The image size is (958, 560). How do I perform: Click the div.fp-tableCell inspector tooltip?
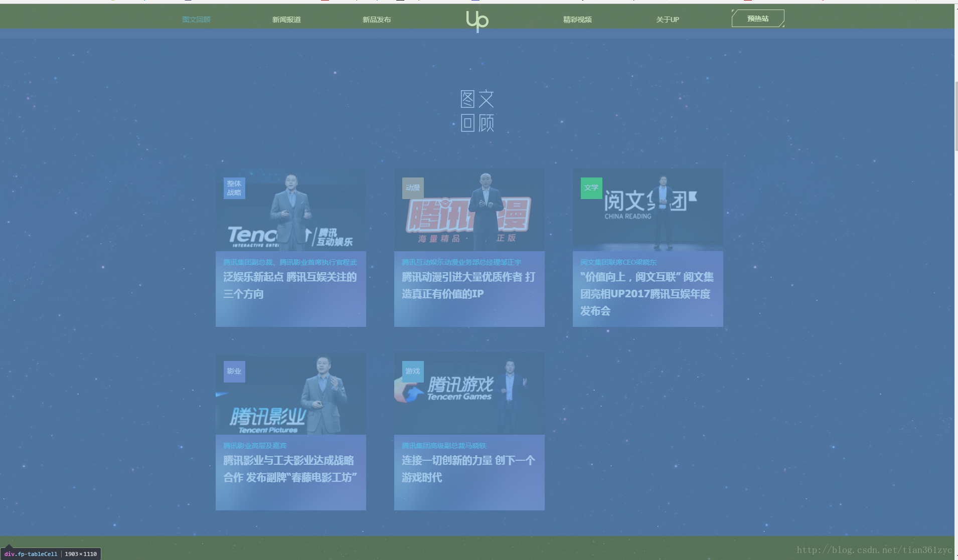[51, 554]
